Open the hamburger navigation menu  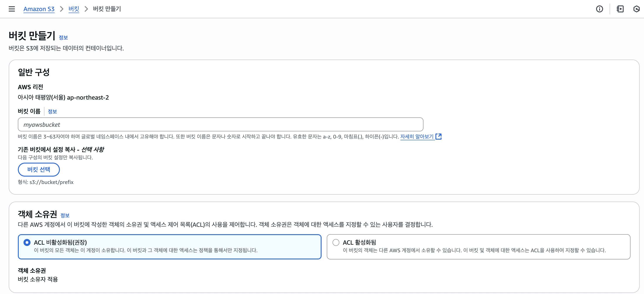coord(12,9)
